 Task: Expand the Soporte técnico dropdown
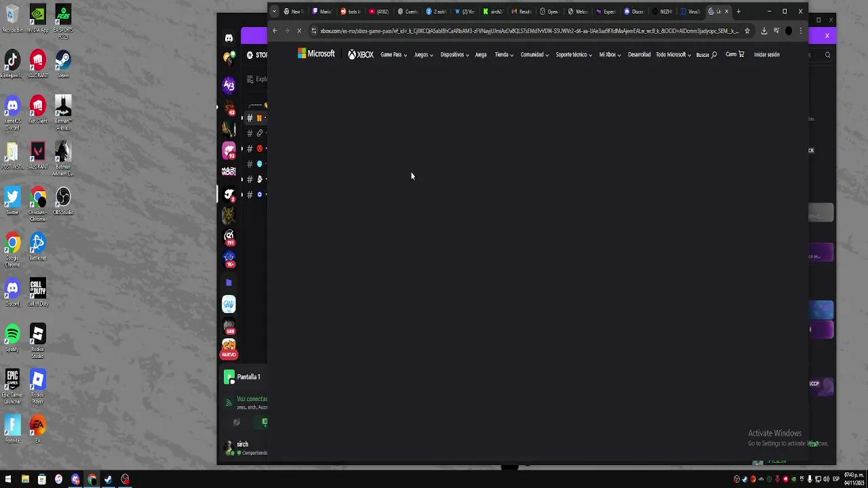[574, 55]
